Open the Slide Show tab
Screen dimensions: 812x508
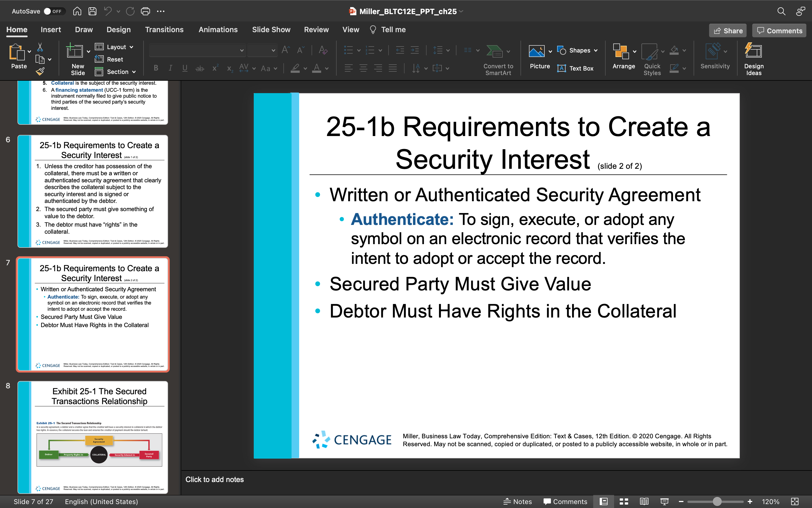point(271,30)
